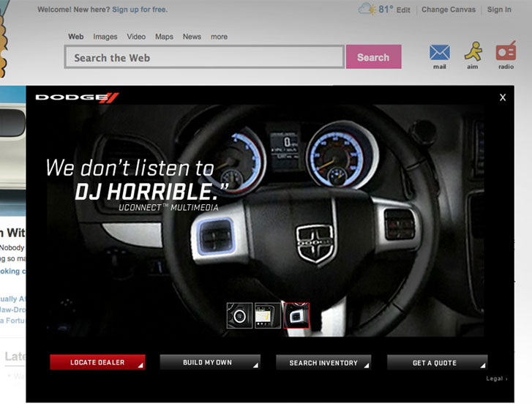Launch the AIM running man icon
The image size is (532, 404).
coord(473,52)
